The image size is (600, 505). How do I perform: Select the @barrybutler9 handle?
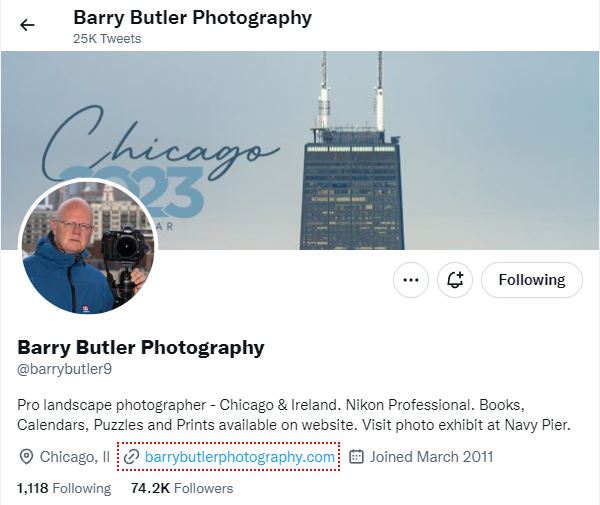coord(65,369)
